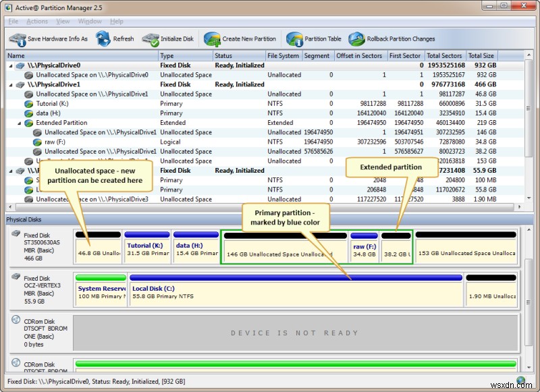The width and height of the screenshot is (540, 392).
Task: Sort by the Total Size column header
Action: [482, 56]
